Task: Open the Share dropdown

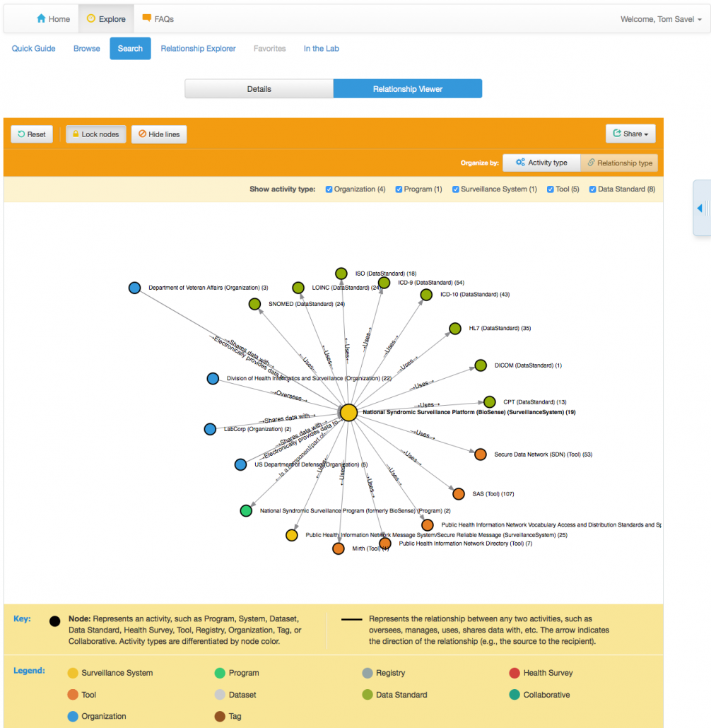Action: [x=630, y=134]
